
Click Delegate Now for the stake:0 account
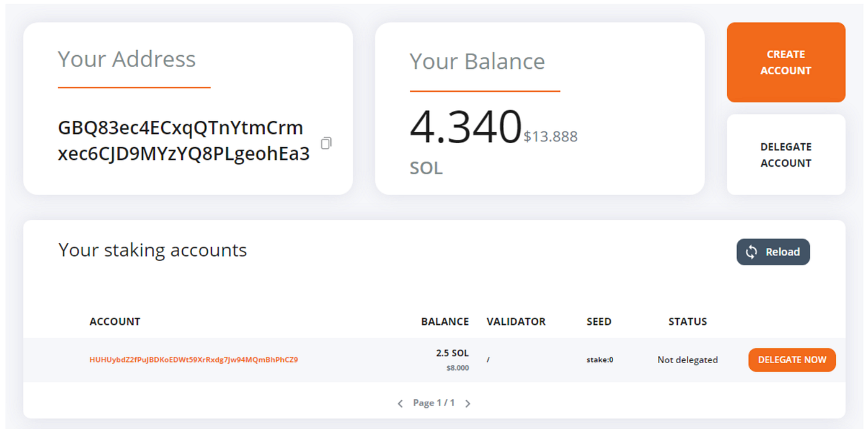[x=792, y=359]
